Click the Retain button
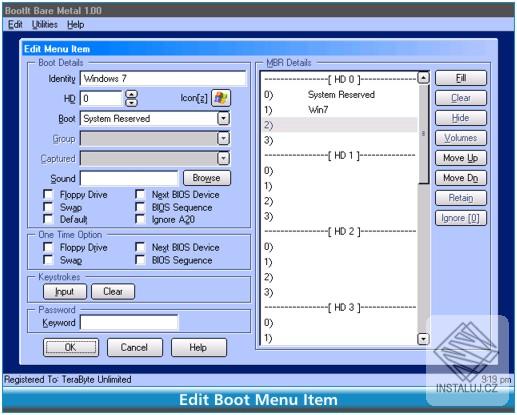The width and height of the screenshot is (517, 415). pos(461,198)
